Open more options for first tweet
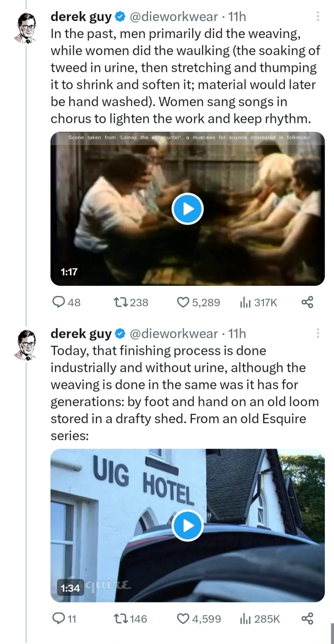Image resolution: width=334 pixels, height=644 pixels. tap(318, 16)
